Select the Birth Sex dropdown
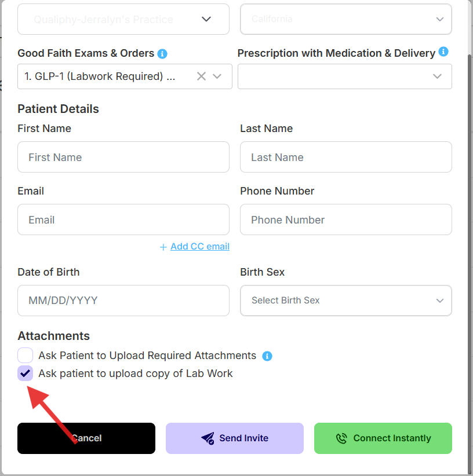 (x=345, y=301)
